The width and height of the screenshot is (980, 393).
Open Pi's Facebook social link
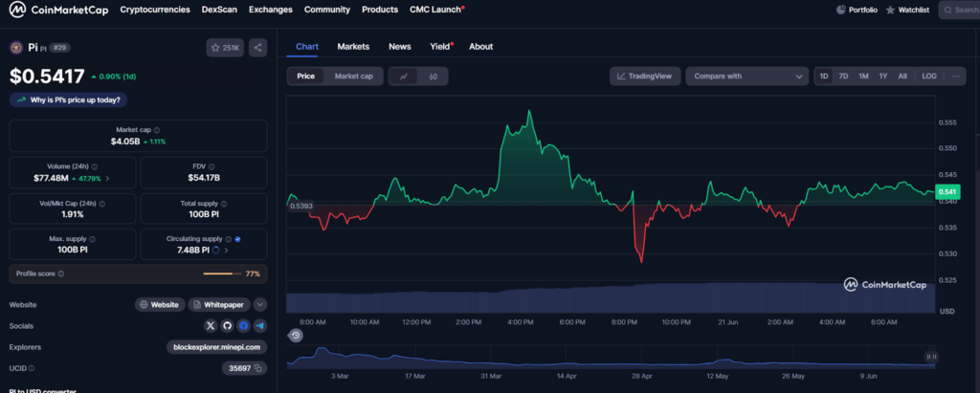coord(244,325)
